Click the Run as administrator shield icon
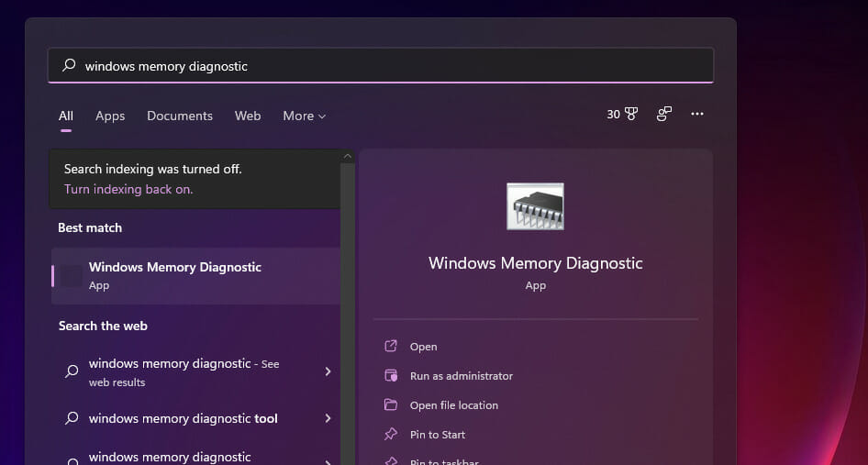The image size is (868, 465). pos(391,375)
